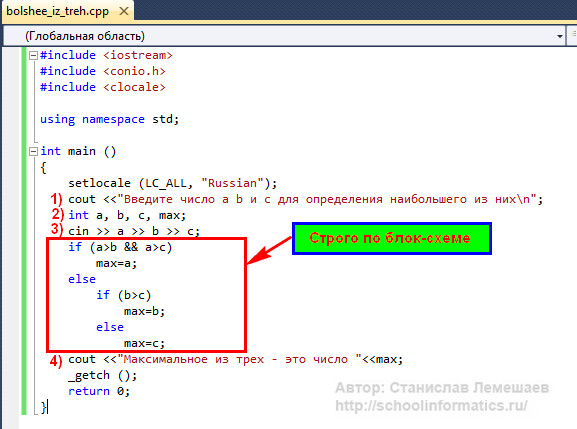
Task: Close the bolshee_iz_treh.cpp tab
Action: pos(124,11)
